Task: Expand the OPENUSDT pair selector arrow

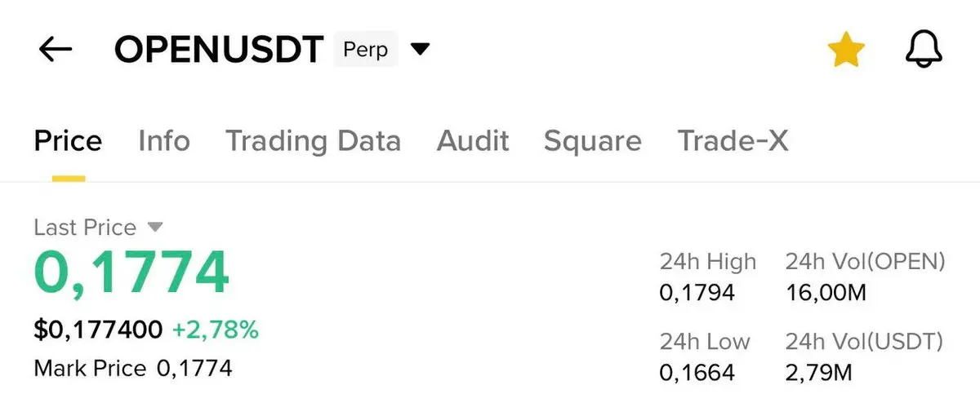Action: (420, 50)
